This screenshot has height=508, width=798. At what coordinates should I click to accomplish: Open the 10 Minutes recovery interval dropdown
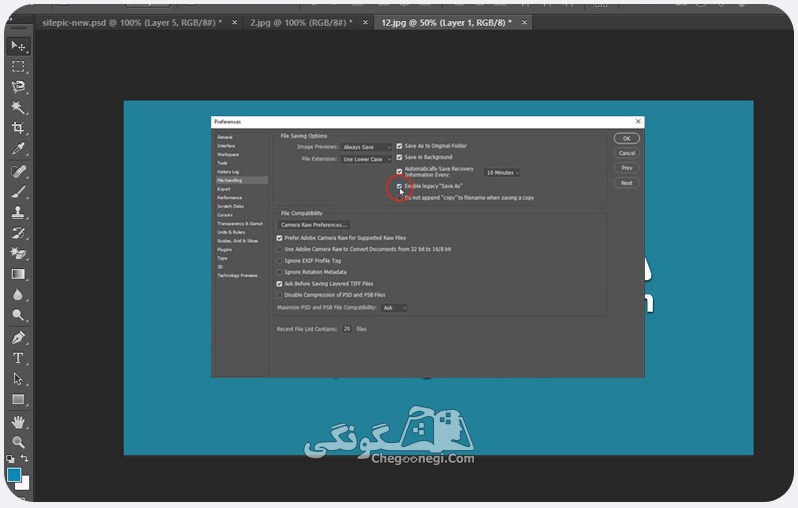[502, 173]
